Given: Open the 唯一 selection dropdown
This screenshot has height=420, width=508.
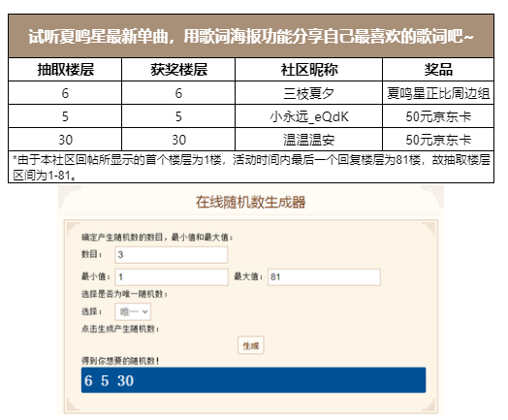Looking at the screenshot, I should 133,311.
